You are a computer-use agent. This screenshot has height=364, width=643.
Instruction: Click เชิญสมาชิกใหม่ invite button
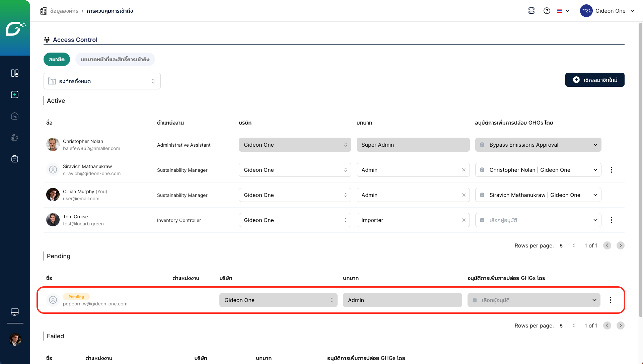(594, 80)
